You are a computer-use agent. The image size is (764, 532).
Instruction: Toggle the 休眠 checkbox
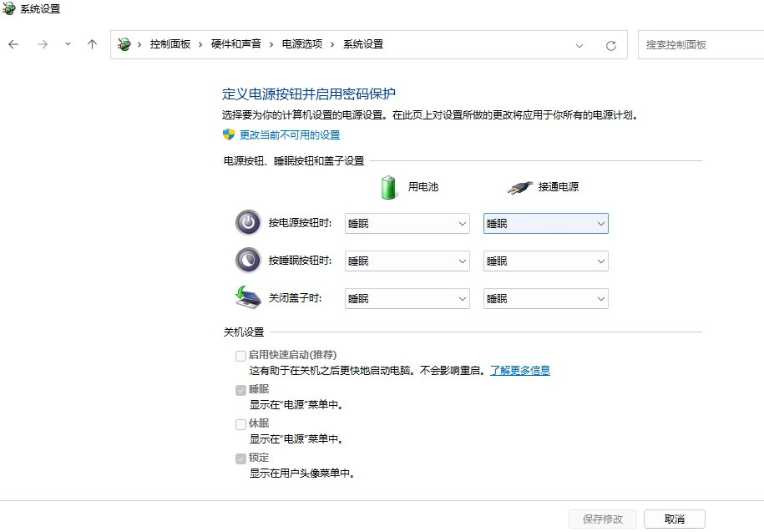coord(240,424)
